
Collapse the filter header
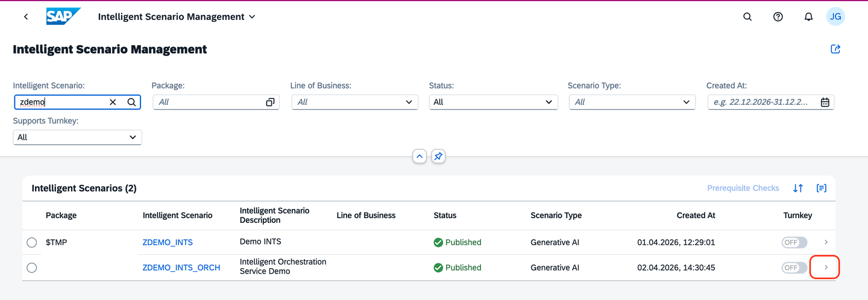click(x=420, y=157)
